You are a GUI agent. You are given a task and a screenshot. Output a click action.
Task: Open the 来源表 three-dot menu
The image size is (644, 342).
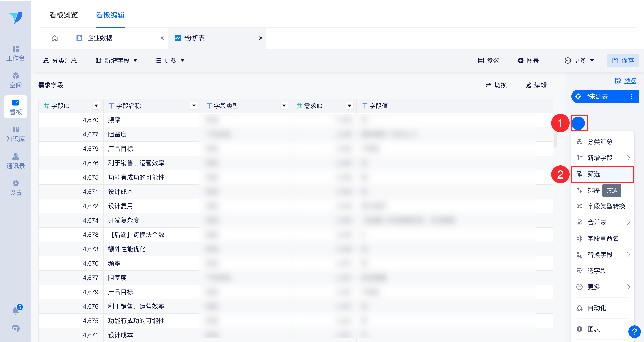pyautogui.click(x=631, y=97)
